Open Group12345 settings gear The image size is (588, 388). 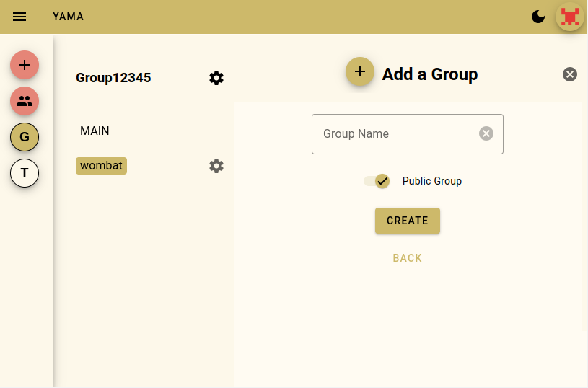click(216, 78)
